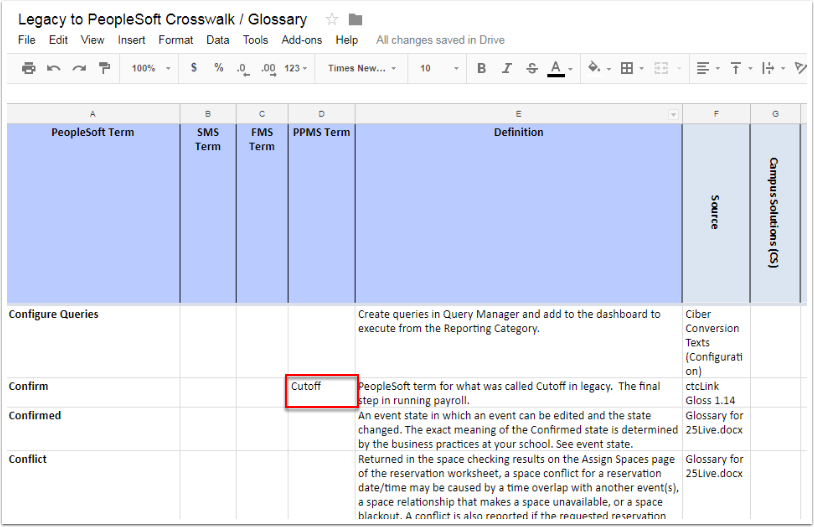Select the Cutoff cell
This screenshot has width=814, height=527.
(x=321, y=393)
